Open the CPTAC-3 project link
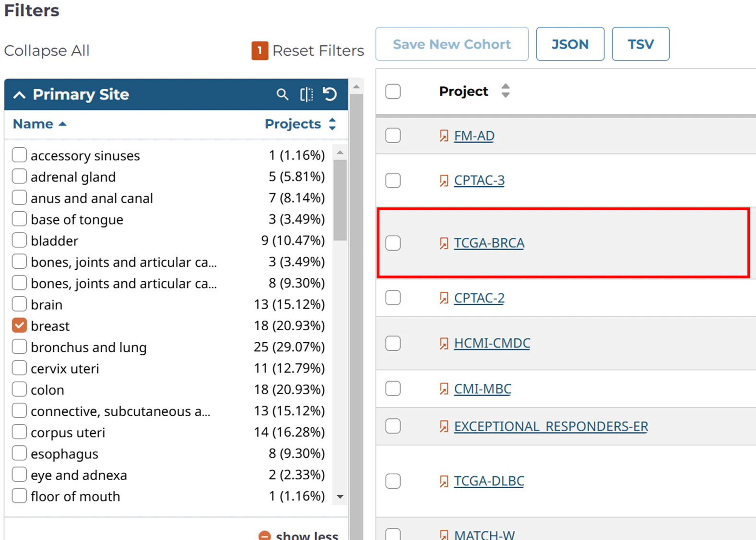 coord(479,180)
